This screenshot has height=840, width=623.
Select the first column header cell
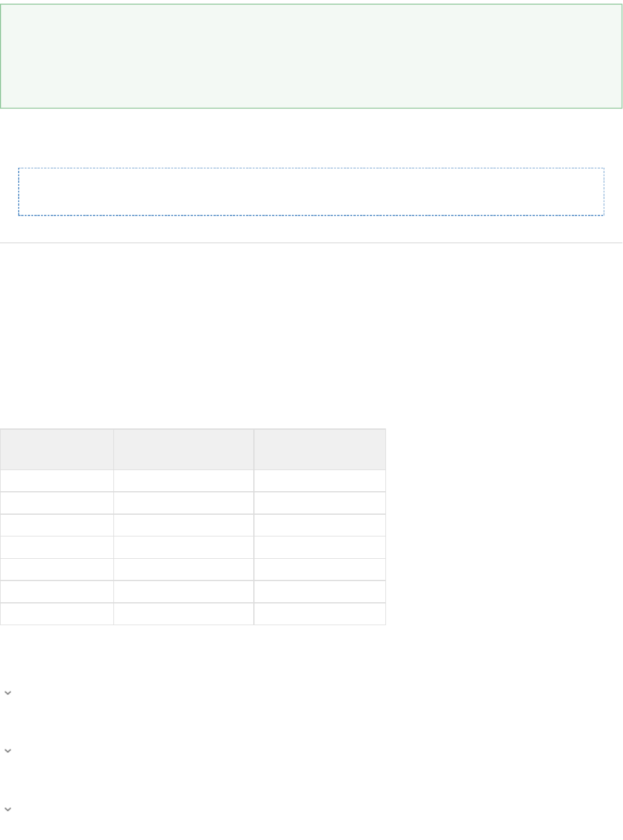(x=57, y=449)
